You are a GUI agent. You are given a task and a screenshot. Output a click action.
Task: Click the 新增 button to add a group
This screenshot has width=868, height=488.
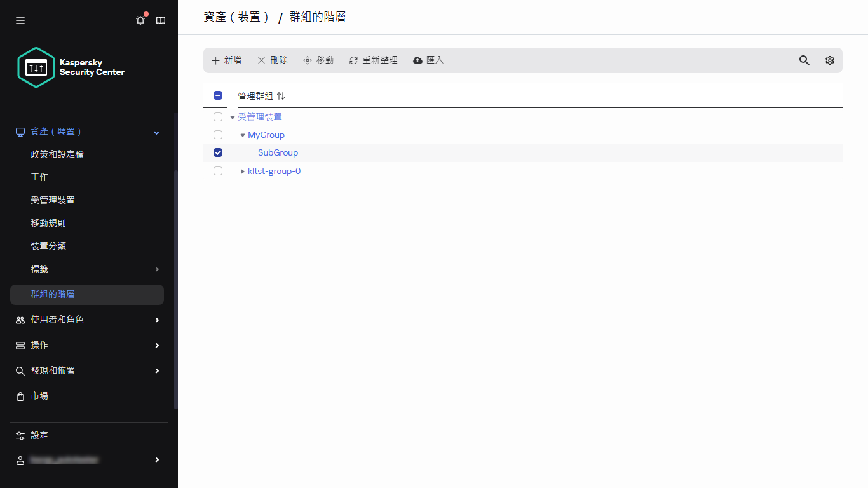[226, 60]
